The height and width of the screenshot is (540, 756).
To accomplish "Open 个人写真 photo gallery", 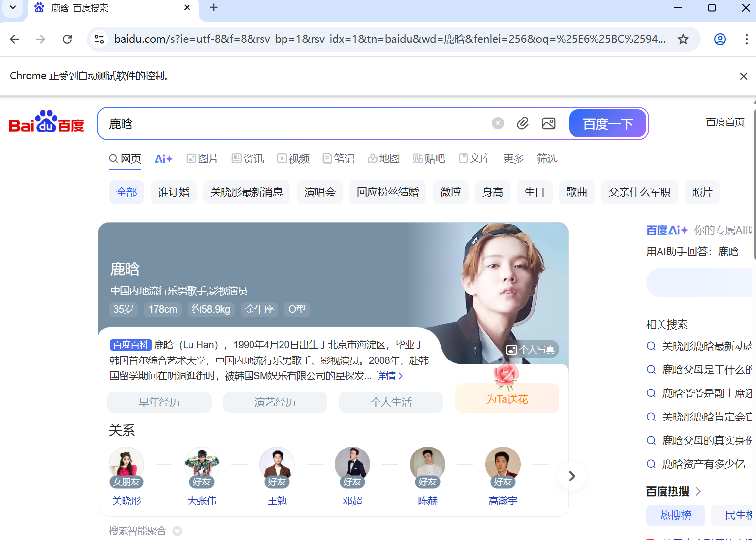I will click(x=531, y=350).
